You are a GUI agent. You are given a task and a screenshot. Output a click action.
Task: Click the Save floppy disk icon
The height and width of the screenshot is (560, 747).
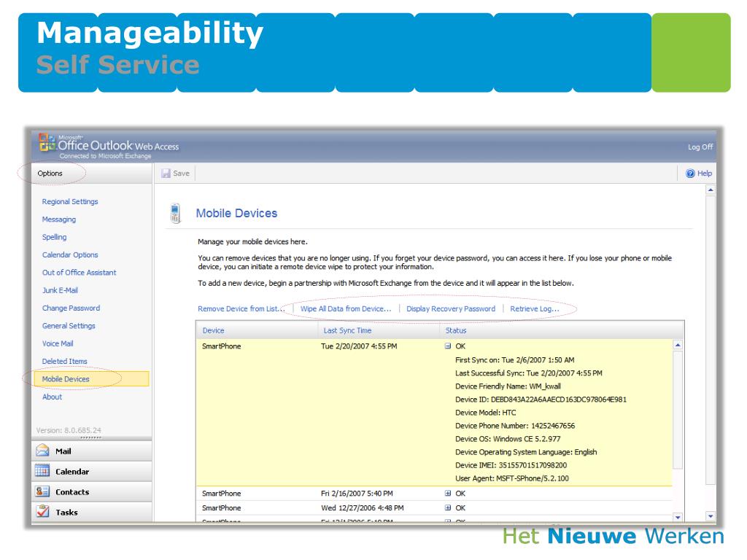166,174
